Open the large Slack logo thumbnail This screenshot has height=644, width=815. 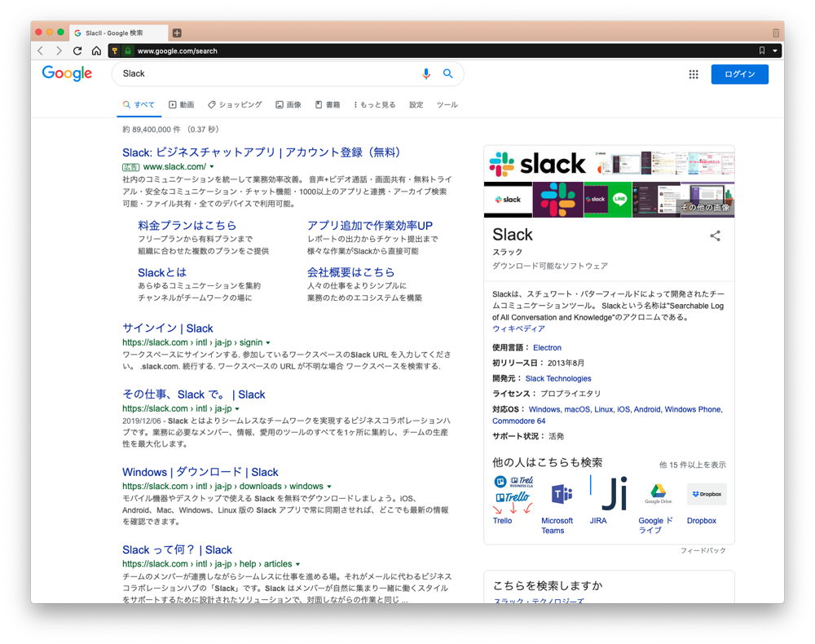(538, 164)
